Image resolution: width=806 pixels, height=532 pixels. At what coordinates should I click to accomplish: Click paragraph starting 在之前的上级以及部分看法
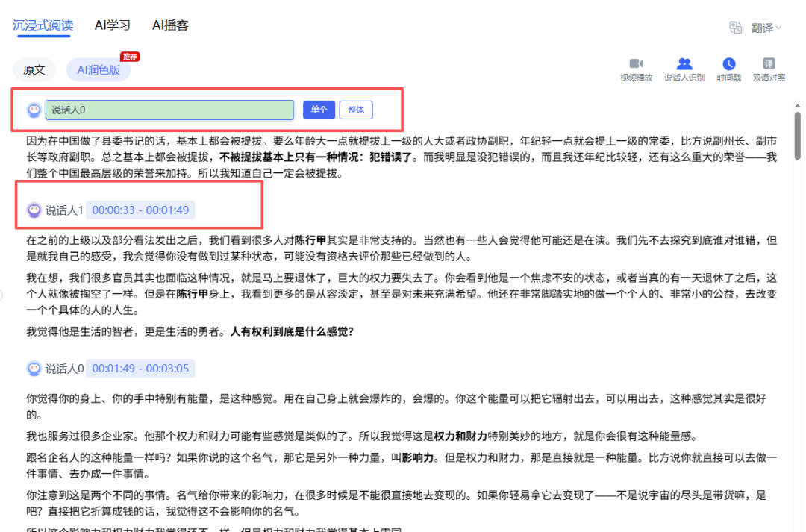(x=402, y=248)
